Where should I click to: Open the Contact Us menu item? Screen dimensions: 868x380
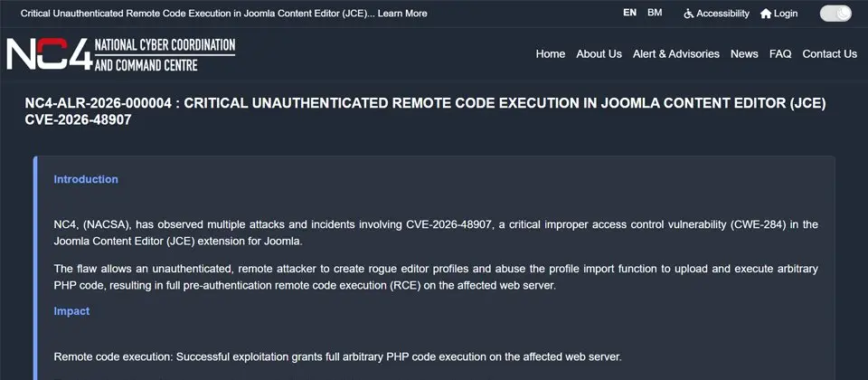829,53
